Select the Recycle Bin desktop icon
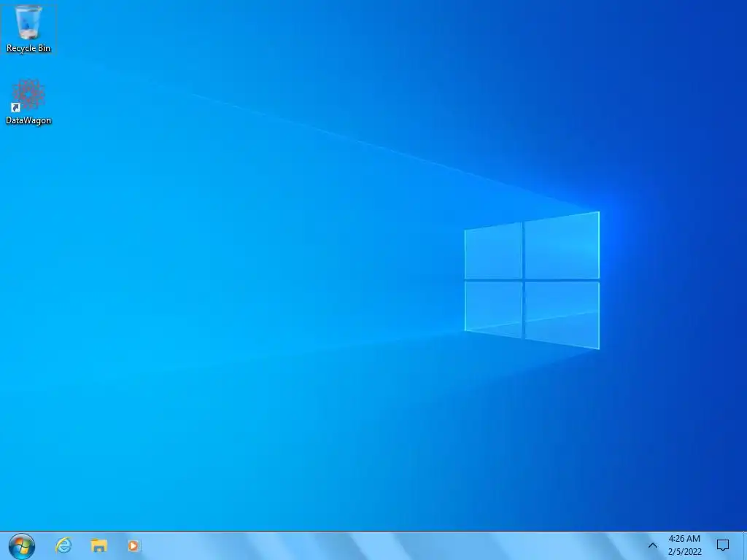Viewport: 747px width, 560px height. click(x=28, y=29)
